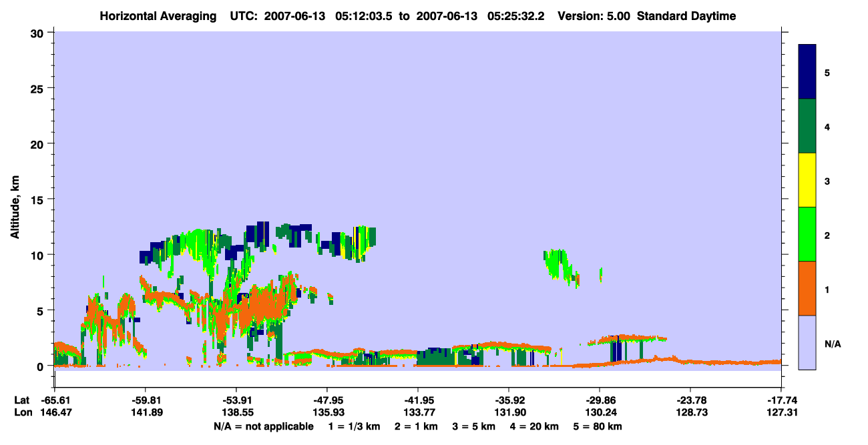
Task: Click legend text 'N/A = not applicable'
Action: tap(264, 426)
